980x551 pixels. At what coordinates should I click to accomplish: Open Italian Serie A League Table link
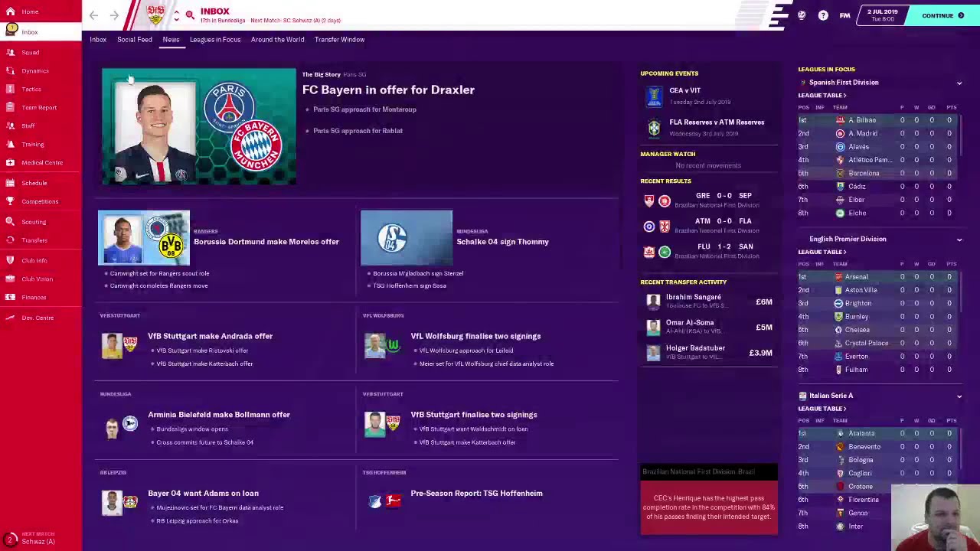(x=822, y=409)
